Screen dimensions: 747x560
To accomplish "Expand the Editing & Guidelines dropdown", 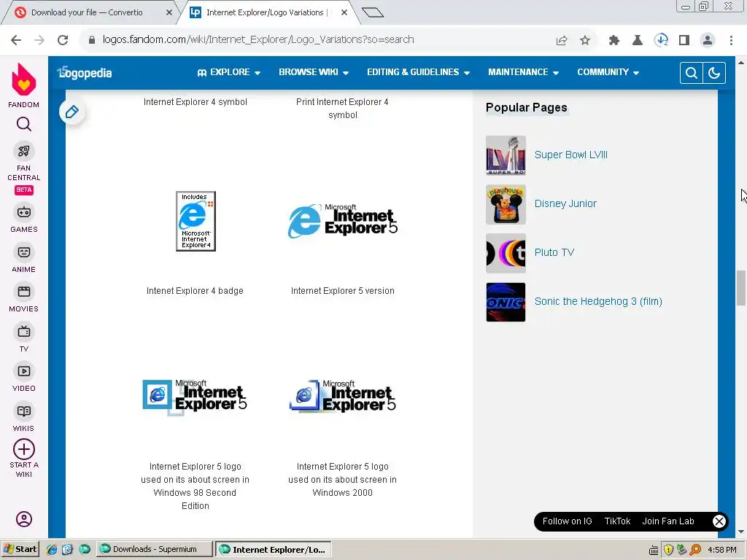I will [418, 72].
